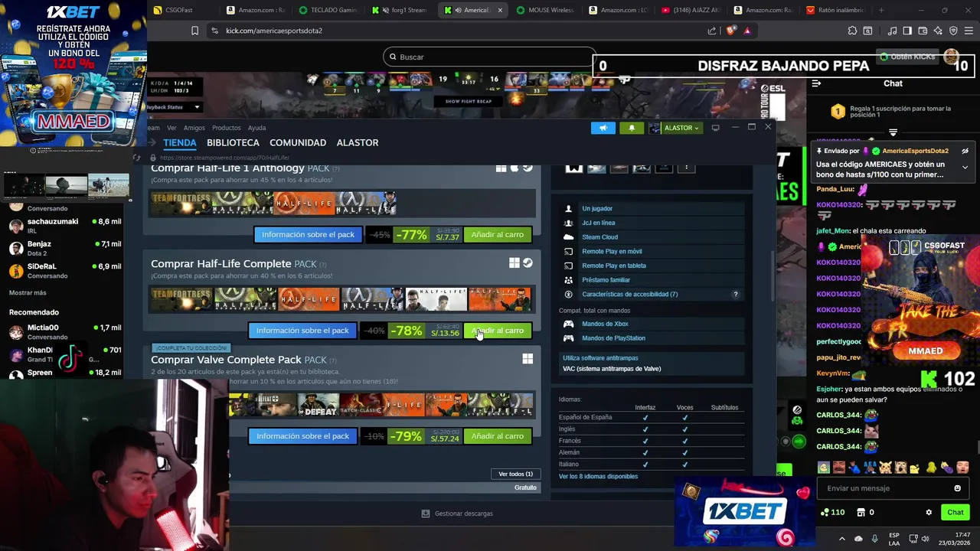Collapse the Kick chat panel arrow
Screen dimensions: 980x551
[816, 83]
